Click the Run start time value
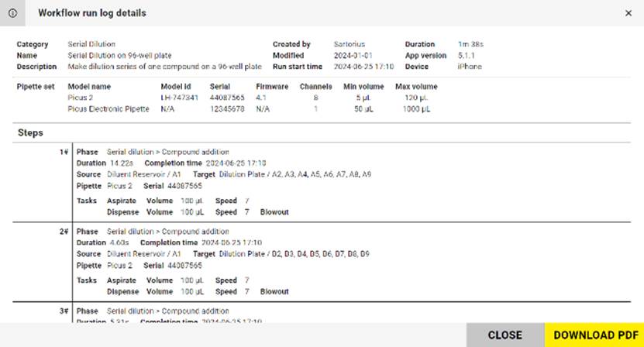This screenshot has height=347, width=644. (352, 67)
